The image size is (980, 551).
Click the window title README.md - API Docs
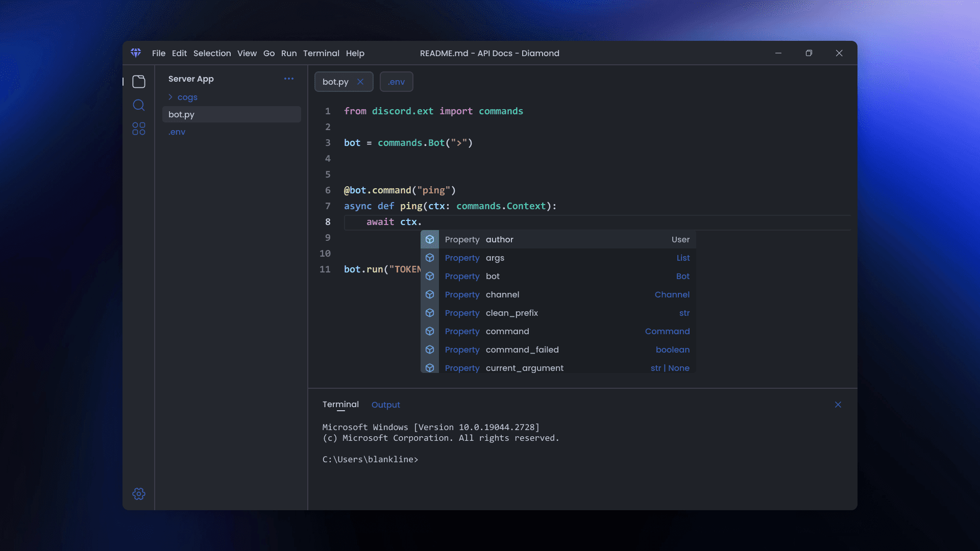[x=489, y=53]
